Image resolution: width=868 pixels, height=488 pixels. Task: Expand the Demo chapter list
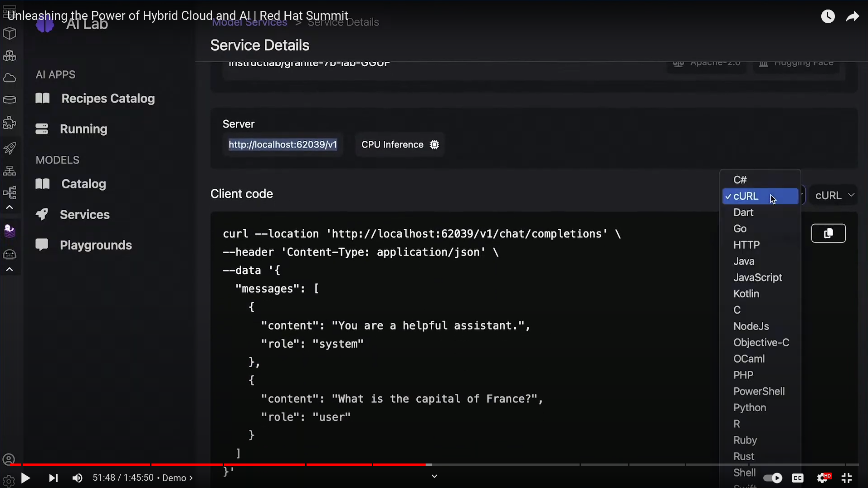177,478
